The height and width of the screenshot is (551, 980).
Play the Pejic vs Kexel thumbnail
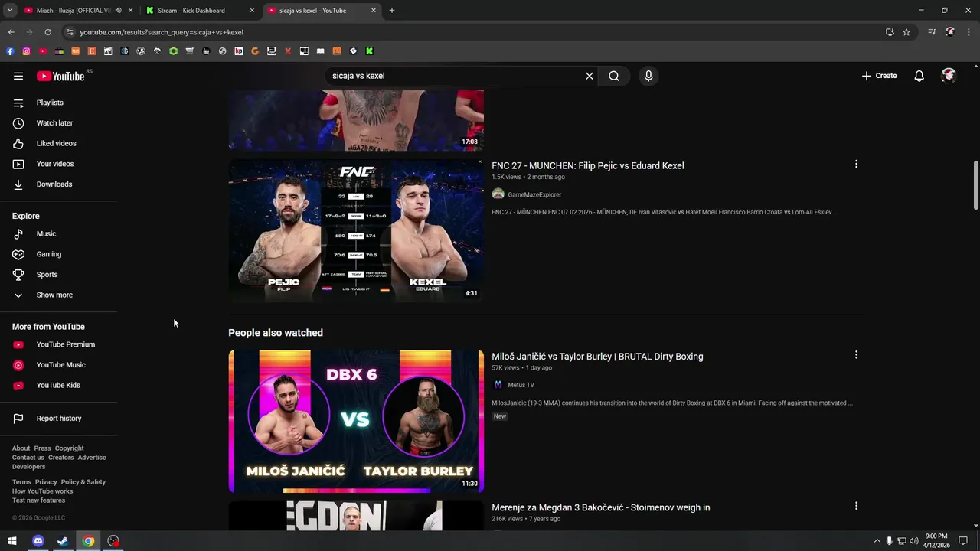[356, 230]
